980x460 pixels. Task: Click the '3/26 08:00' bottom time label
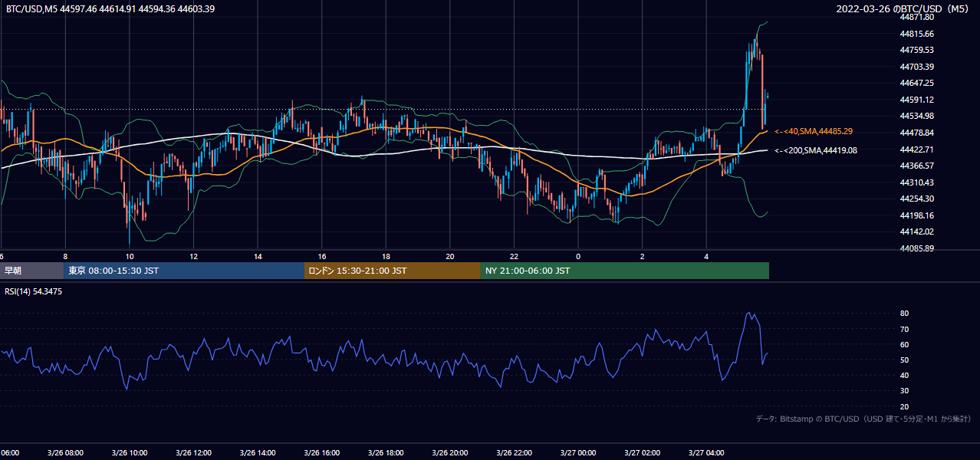tap(64, 453)
